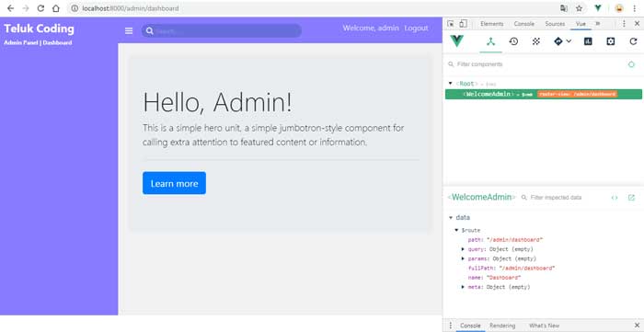This screenshot has width=644, height=332.
Task: Click the fullPath "/admin/dashboard" value
Action: point(527,268)
